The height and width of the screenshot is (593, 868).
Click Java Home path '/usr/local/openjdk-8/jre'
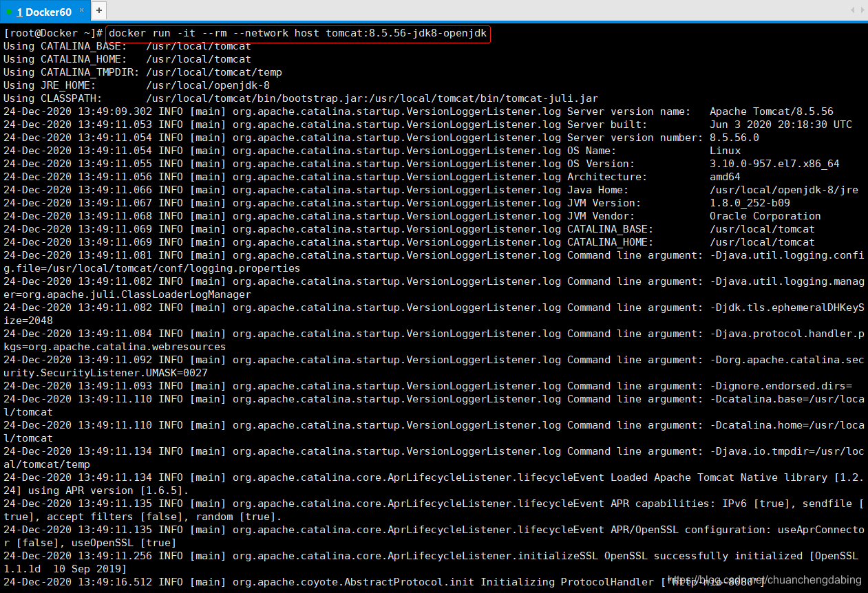click(784, 190)
